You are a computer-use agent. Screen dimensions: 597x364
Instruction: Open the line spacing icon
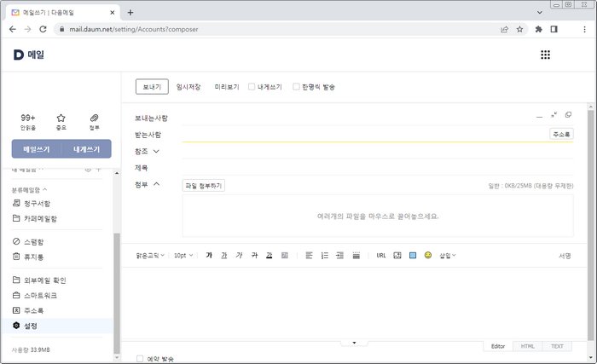point(356,256)
